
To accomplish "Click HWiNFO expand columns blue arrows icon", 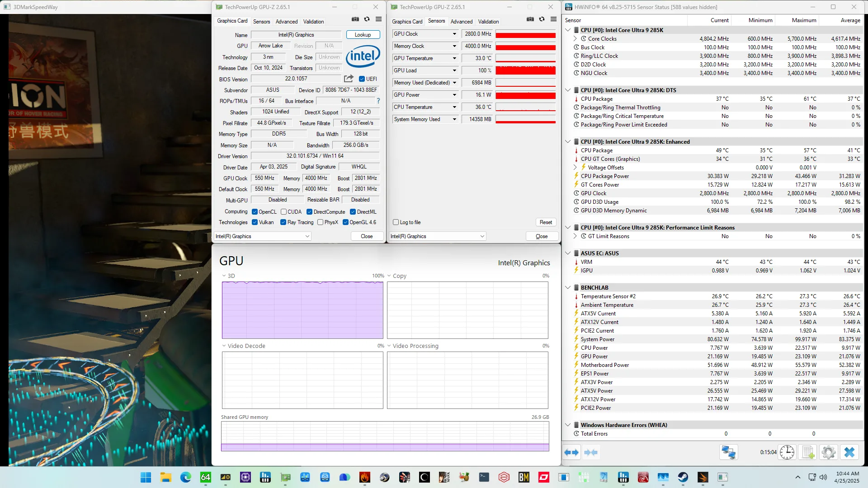I will pos(571,452).
